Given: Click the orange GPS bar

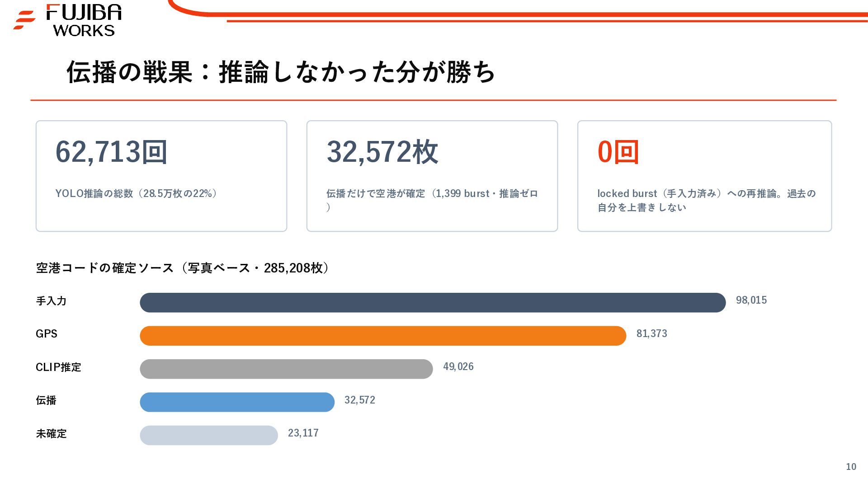Looking at the screenshot, I should pyautogui.click(x=383, y=336).
